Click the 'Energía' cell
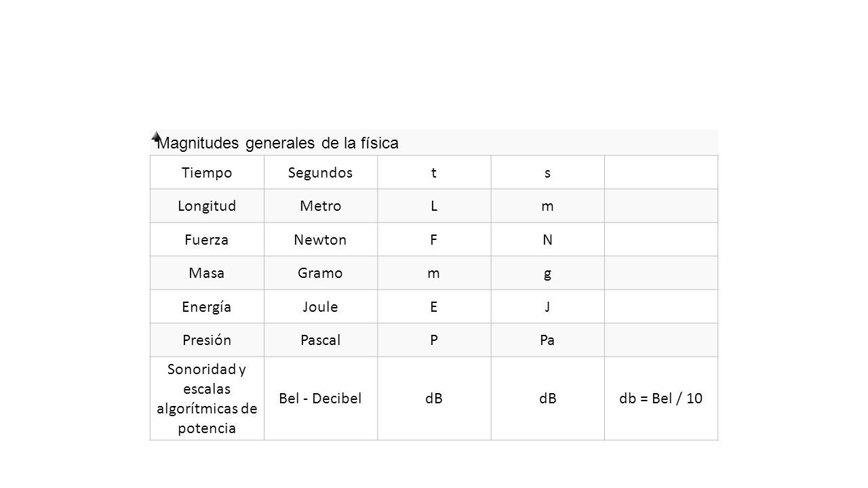The image size is (868, 488). [x=207, y=306]
